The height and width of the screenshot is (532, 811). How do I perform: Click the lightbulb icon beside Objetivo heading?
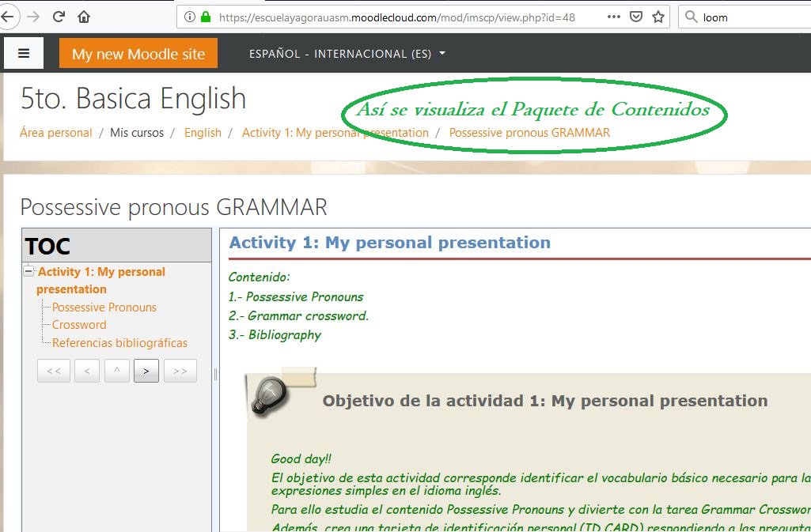(x=268, y=396)
